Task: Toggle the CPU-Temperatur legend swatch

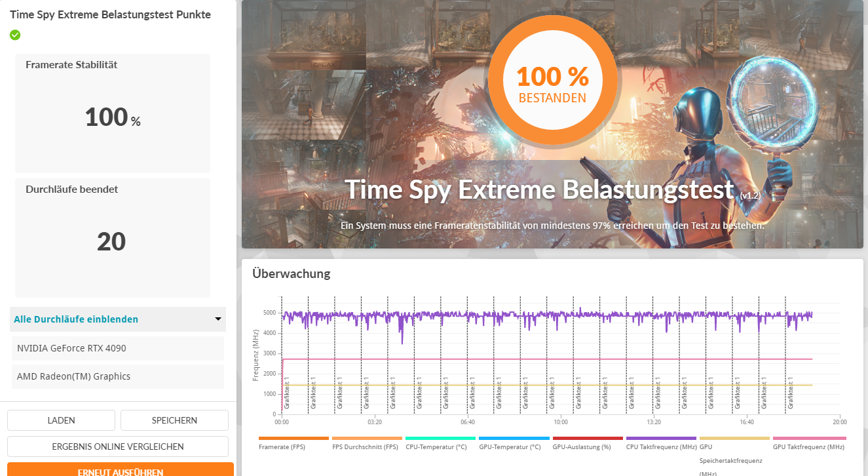Action: tap(440, 438)
